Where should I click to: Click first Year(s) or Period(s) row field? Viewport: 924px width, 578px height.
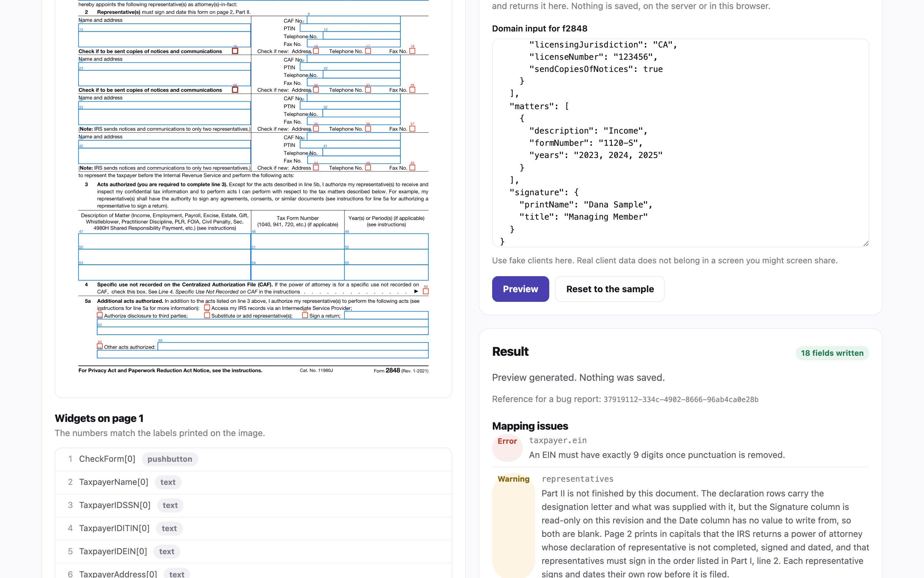386,241
